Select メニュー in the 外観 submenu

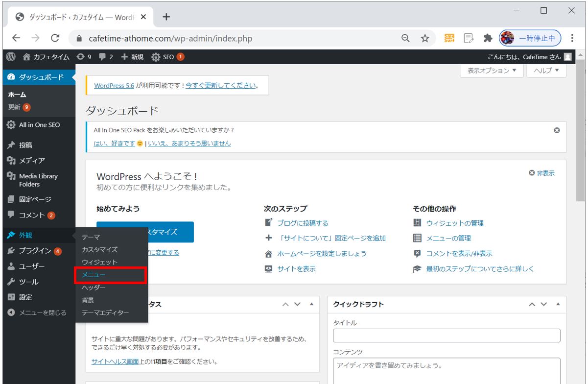(x=94, y=275)
